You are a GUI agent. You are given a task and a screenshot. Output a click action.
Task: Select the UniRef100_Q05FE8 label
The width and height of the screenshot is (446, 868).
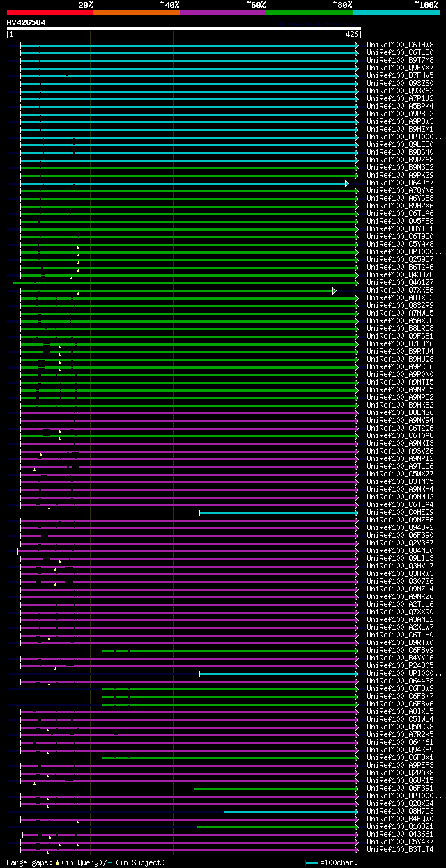coord(400,222)
